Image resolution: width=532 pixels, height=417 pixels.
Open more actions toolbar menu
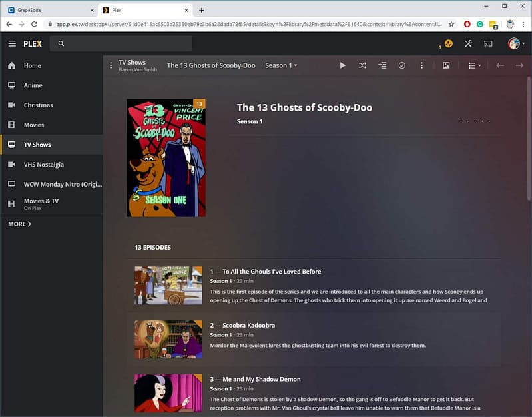(421, 65)
